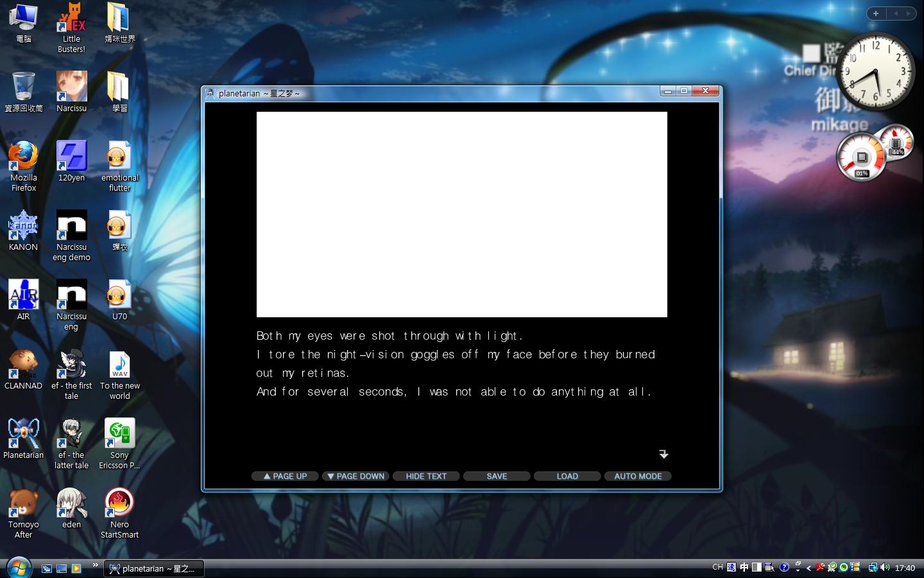Click HIDE TEXT in the game window

426,476
